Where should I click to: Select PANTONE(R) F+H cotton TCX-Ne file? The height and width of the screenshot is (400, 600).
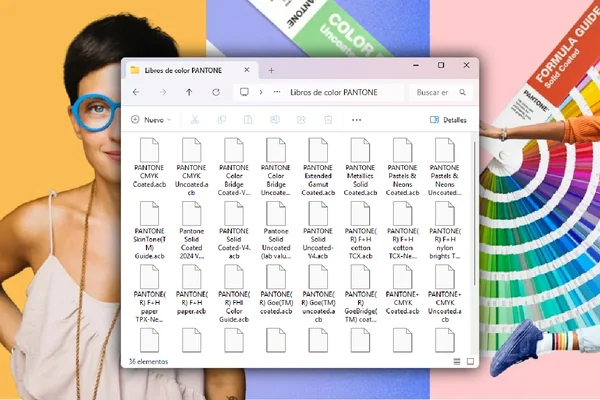pos(403,230)
